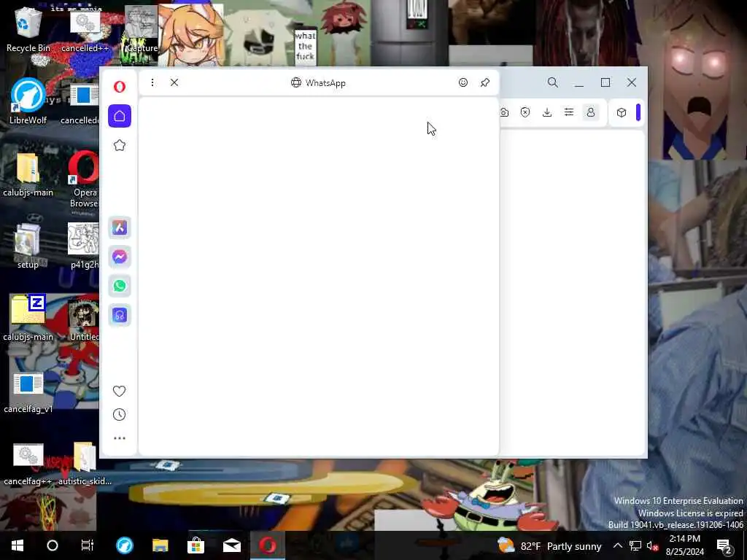Viewport: 747px width, 560px height.
Task: Click the Cortana search circle
Action: [53, 545]
